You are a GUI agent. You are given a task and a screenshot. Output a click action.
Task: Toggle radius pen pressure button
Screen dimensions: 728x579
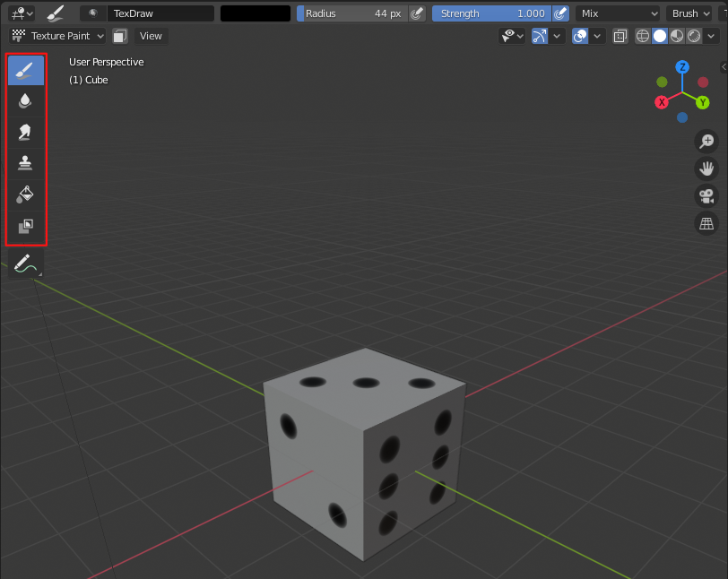point(417,13)
